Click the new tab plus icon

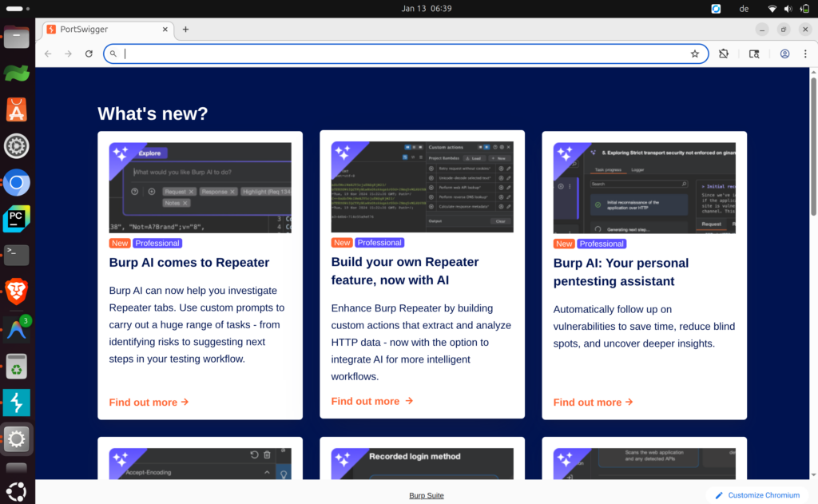click(185, 30)
